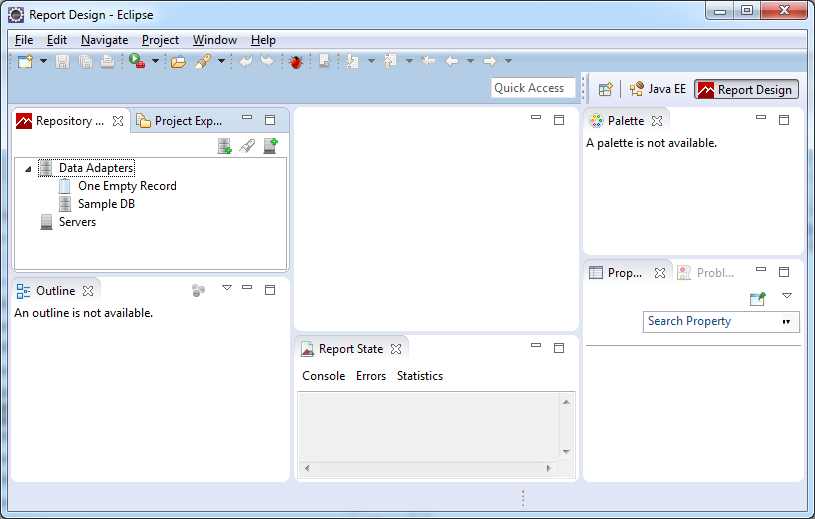This screenshot has width=815, height=519.
Task: Close the Report State tab
Action: (396, 349)
